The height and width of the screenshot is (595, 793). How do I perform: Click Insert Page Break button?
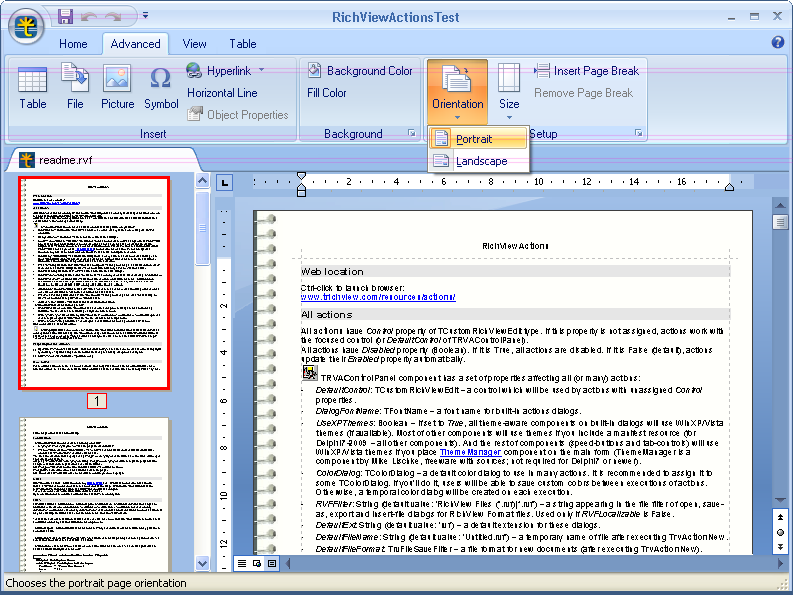point(587,71)
